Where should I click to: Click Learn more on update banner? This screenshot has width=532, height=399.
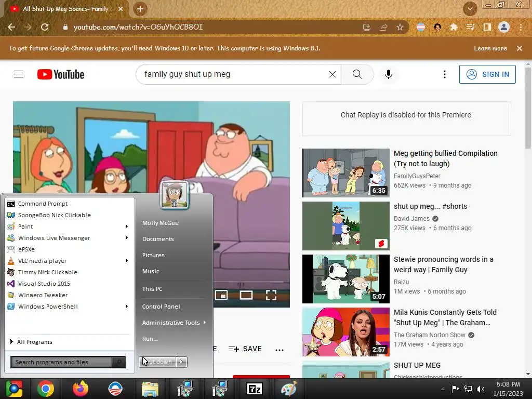pos(490,48)
